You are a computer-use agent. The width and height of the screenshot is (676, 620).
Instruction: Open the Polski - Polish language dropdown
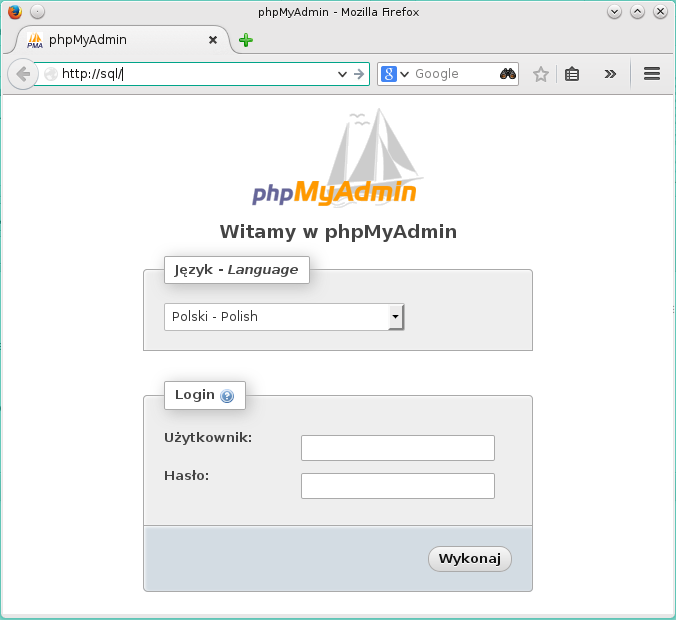pos(284,317)
